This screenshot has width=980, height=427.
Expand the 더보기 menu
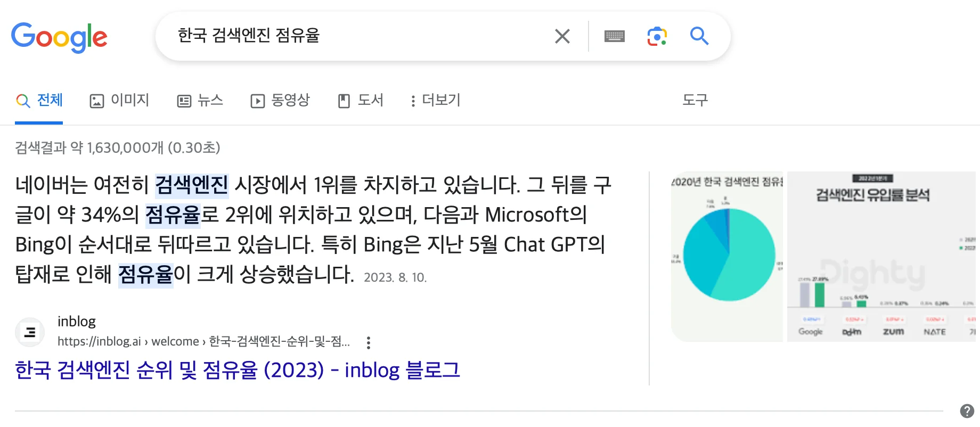pos(435,100)
